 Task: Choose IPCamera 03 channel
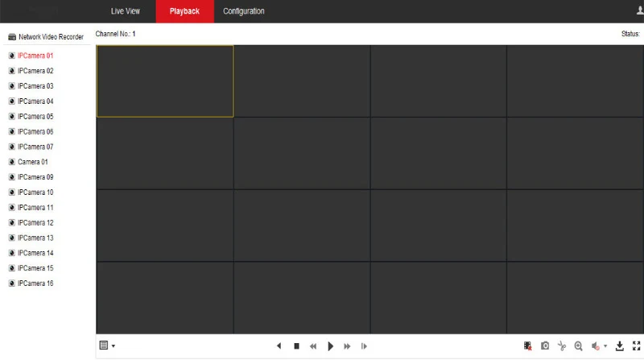tap(35, 86)
